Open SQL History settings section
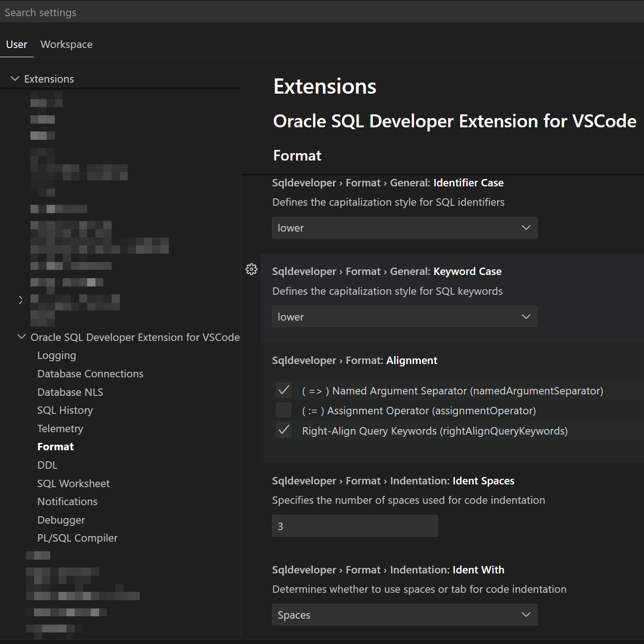The image size is (644, 644). pos(65,410)
